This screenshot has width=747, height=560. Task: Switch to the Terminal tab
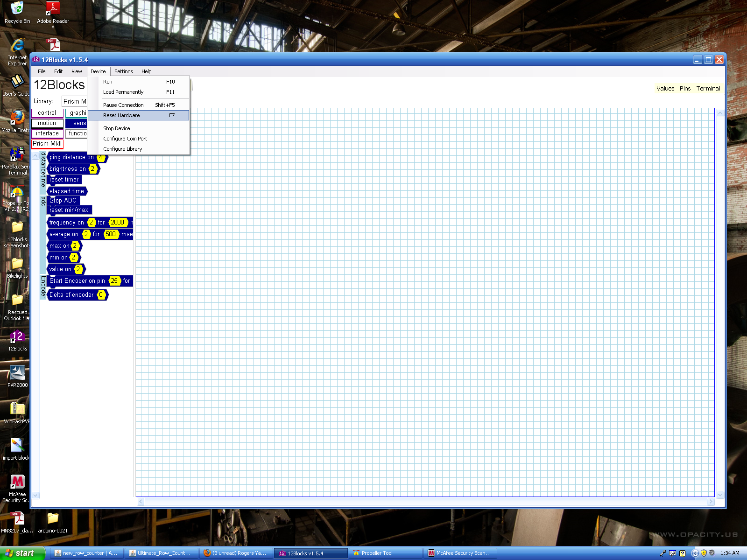[x=708, y=89]
